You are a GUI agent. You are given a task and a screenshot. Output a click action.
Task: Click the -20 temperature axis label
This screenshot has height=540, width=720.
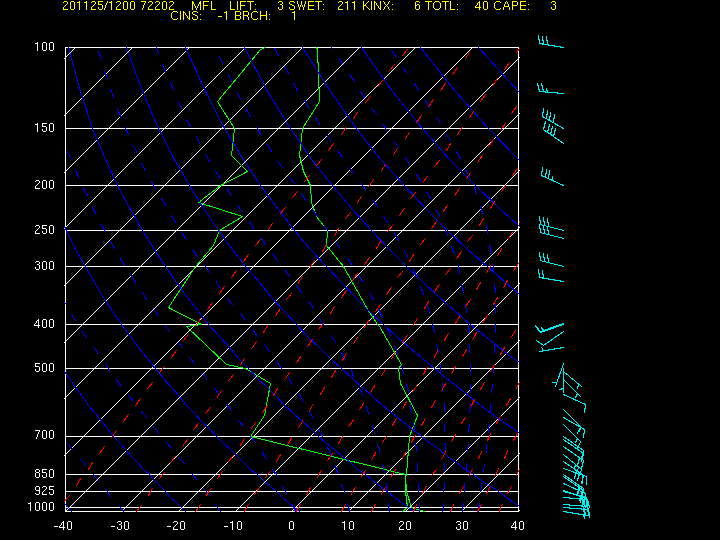177,526
